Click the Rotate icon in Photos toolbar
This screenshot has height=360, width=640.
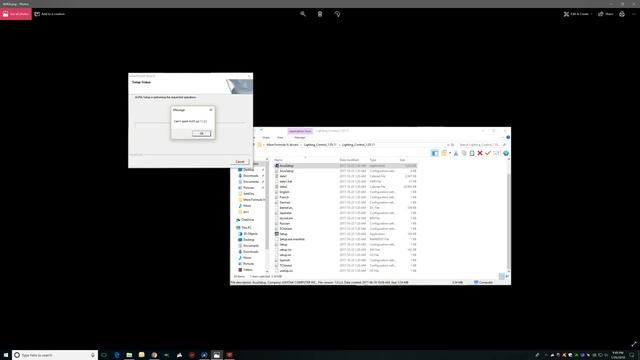pos(337,14)
